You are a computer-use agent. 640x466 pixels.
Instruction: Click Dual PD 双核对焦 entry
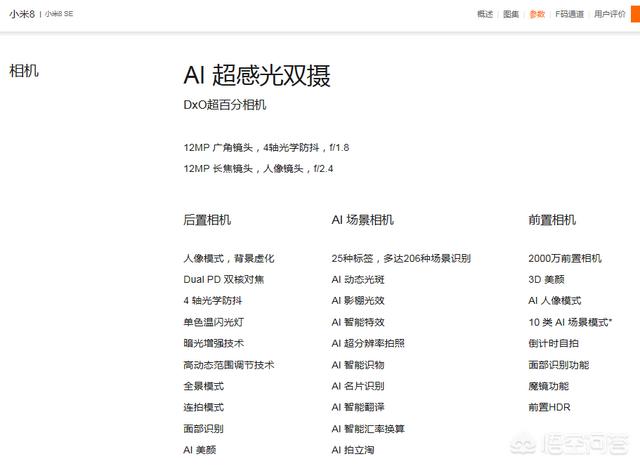(x=224, y=280)
